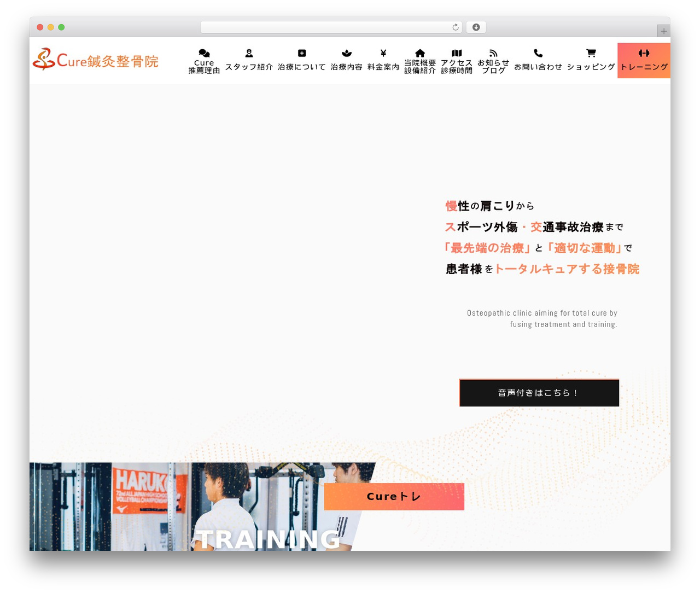Image resolution: width=700 pixels, height=593 pixels.
Task: Click the アクセス map icon
Action: pyautogui.click(x=457, y=53)
